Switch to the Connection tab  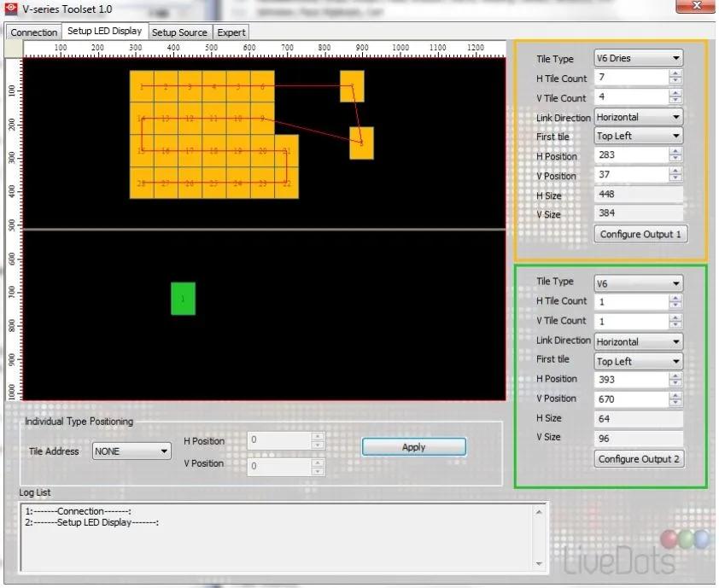34,32
